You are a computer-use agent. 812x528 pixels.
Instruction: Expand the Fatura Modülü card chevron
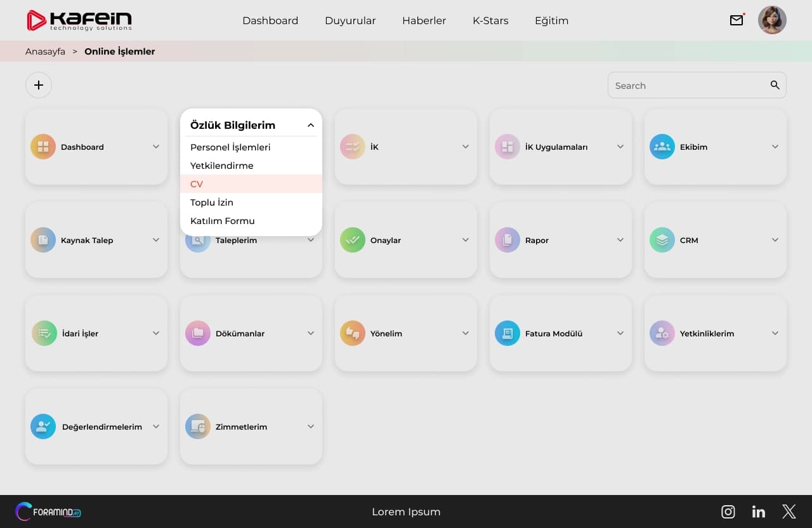pos(620,333)
